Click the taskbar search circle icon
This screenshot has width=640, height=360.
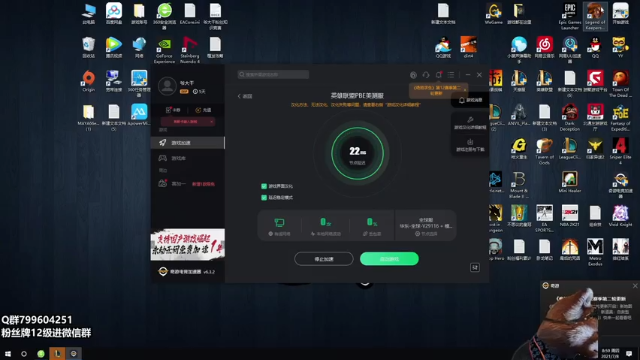[24, 353]
